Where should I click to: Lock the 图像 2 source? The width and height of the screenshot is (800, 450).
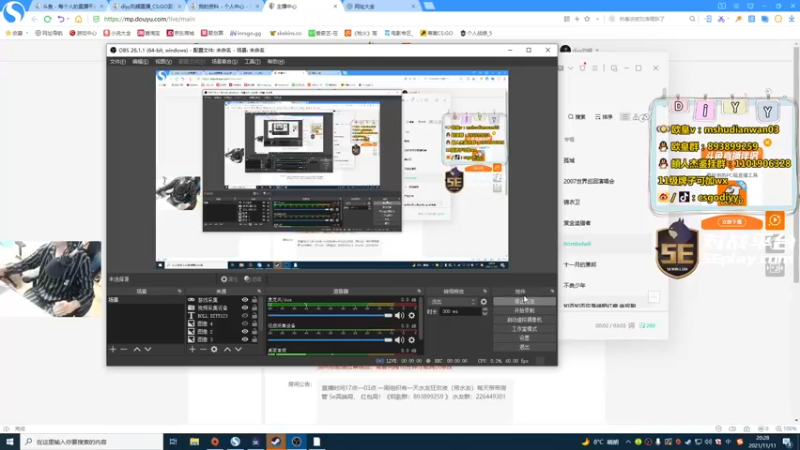point(254,331)
